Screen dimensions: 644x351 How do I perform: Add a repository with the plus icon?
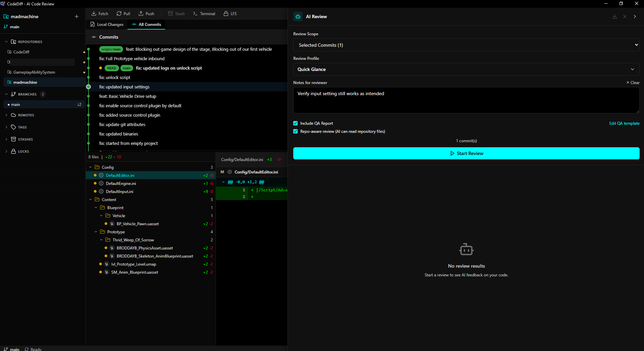click(x=77, y=16)
